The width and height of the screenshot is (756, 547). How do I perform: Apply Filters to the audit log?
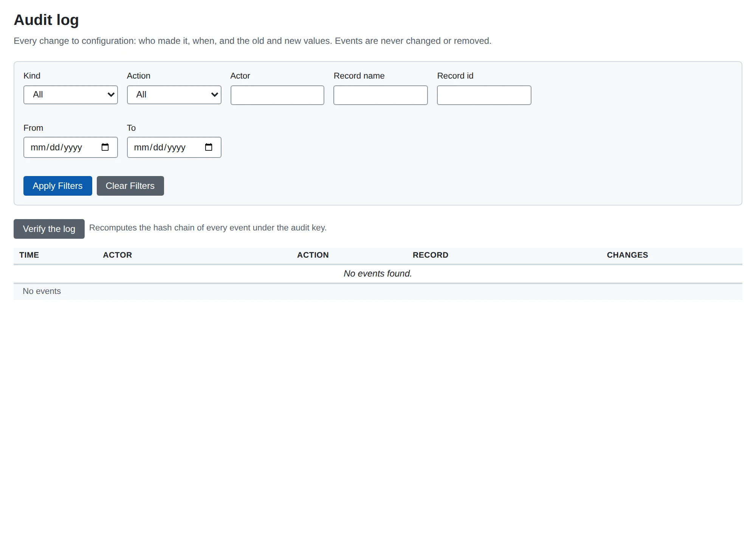point(58,186)
